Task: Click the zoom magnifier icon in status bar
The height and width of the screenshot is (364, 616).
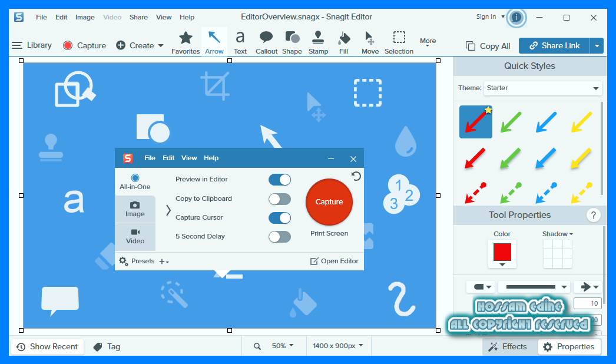Action: (257, 346)
